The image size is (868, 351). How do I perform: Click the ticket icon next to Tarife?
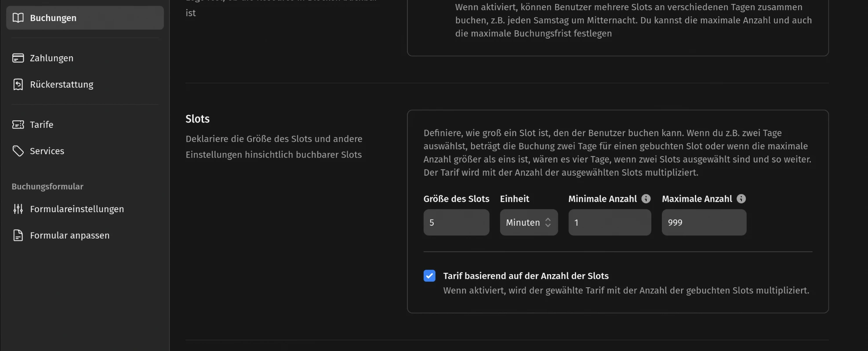click(x=18, y=125)
